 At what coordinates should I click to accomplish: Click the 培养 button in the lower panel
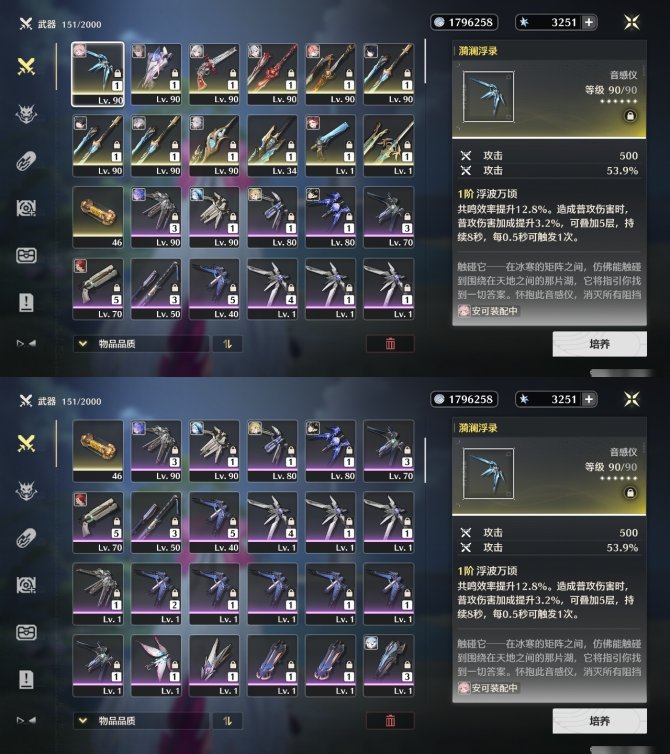[x=599, y=721]
